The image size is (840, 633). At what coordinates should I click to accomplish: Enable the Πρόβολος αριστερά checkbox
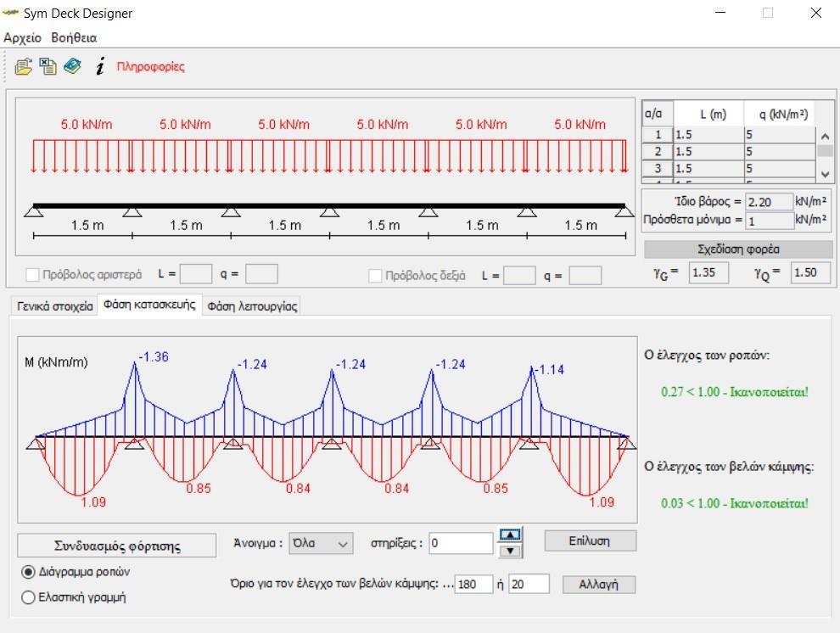pos(32,275)
